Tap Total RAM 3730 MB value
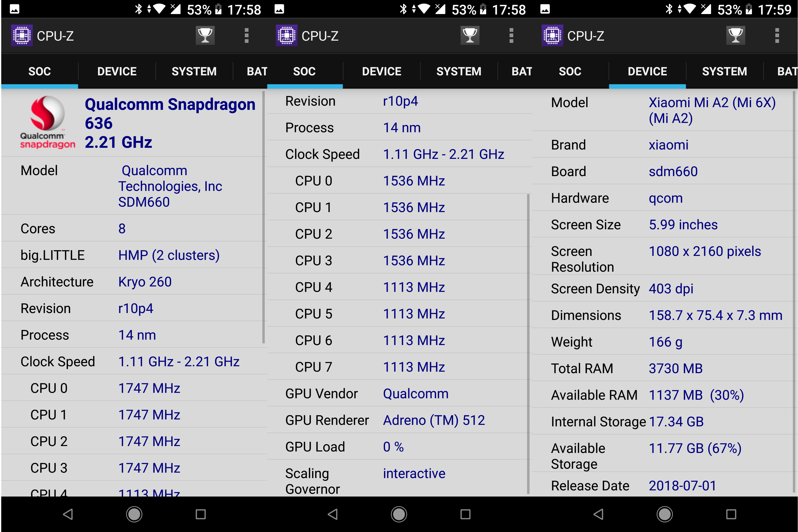The width and height of the screenshot is (798, 532). point(676,369)
